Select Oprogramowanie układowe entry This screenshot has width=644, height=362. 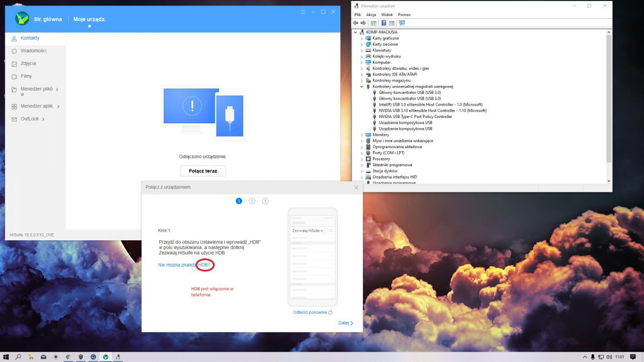tap(397, 147)
